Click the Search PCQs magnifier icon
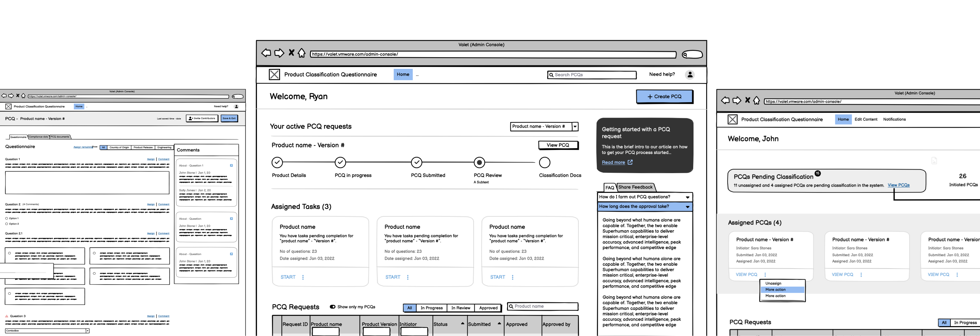Screen dimensions: 980x336 pyautogui.click(x=551, y=75)
